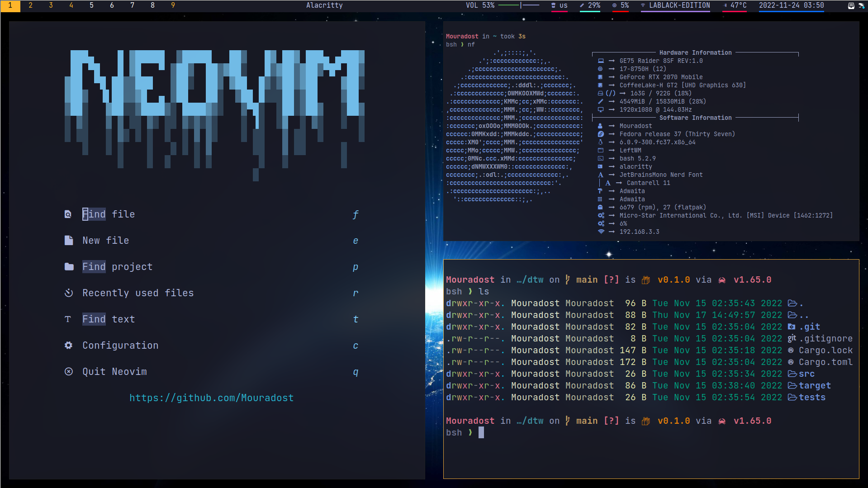Click the git icon beside .gitignore
Screen dimensions: 868x488
792,338
